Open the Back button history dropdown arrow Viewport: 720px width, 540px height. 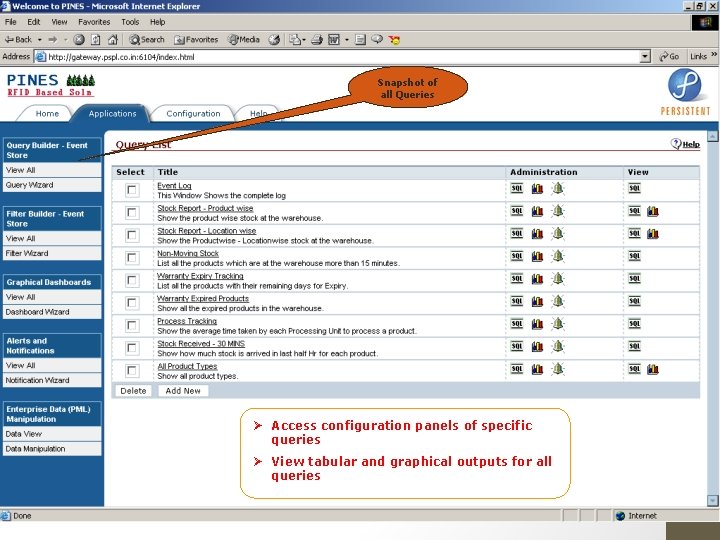point(39,40)
